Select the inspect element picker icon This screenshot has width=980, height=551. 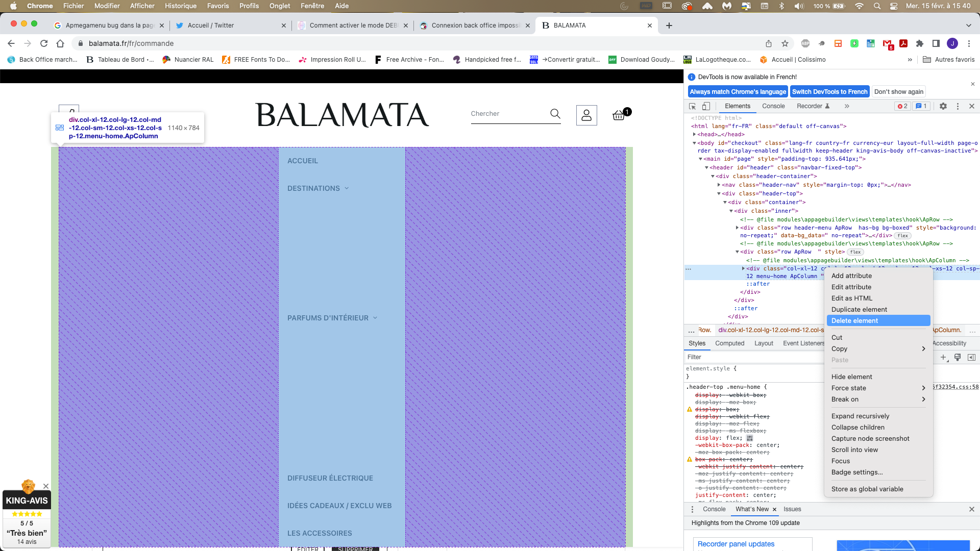(693, 106)
